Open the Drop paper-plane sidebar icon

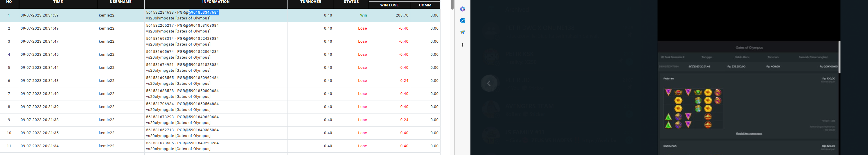point(462,32)
